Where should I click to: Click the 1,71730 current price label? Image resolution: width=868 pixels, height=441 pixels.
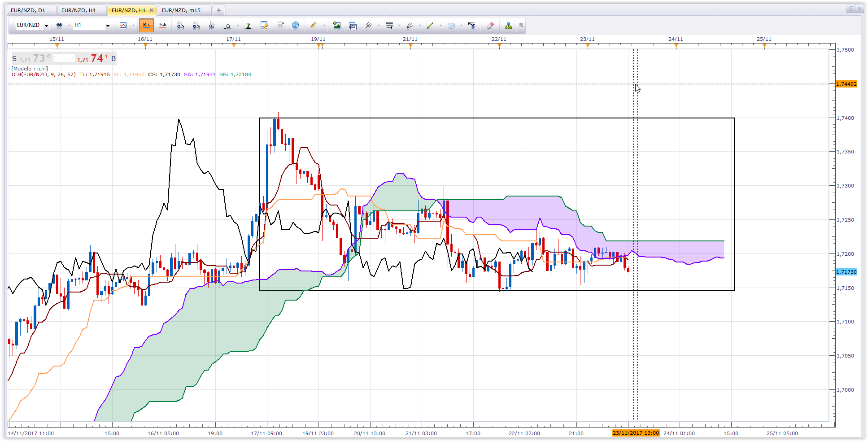point(846,272)
